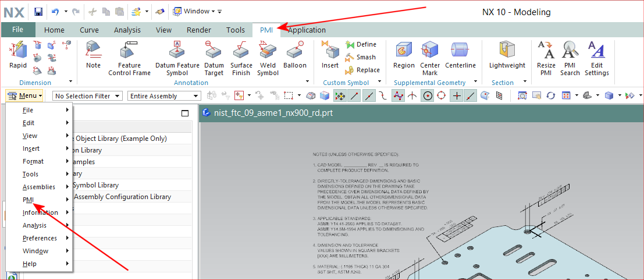Switch to the Render ribbon tab
The height and width of the screenshot is (280, 644).
199,30
